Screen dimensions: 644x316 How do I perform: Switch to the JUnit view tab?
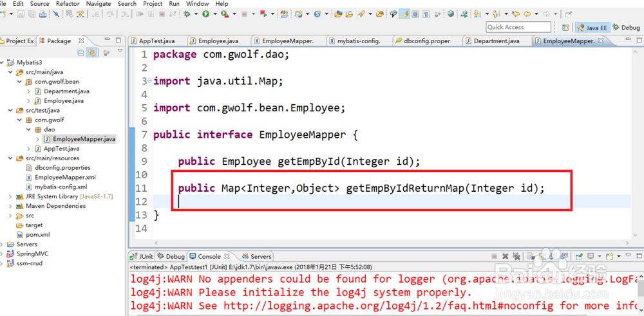(x=142, y=257)
